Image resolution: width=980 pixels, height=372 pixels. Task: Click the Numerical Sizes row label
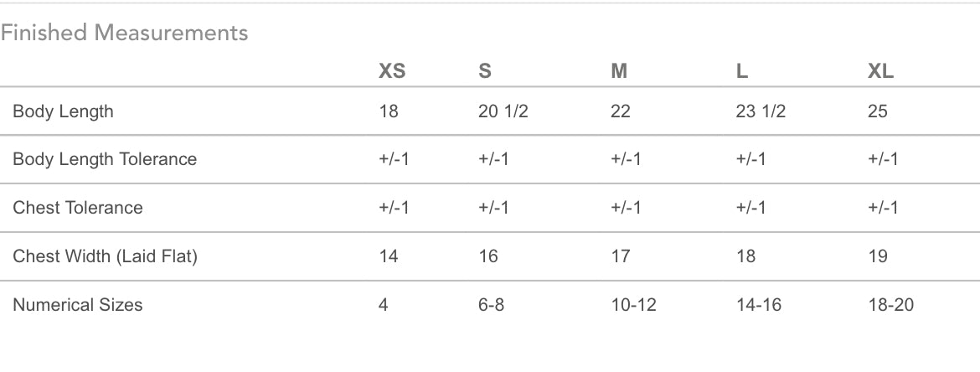click(78, 305)
